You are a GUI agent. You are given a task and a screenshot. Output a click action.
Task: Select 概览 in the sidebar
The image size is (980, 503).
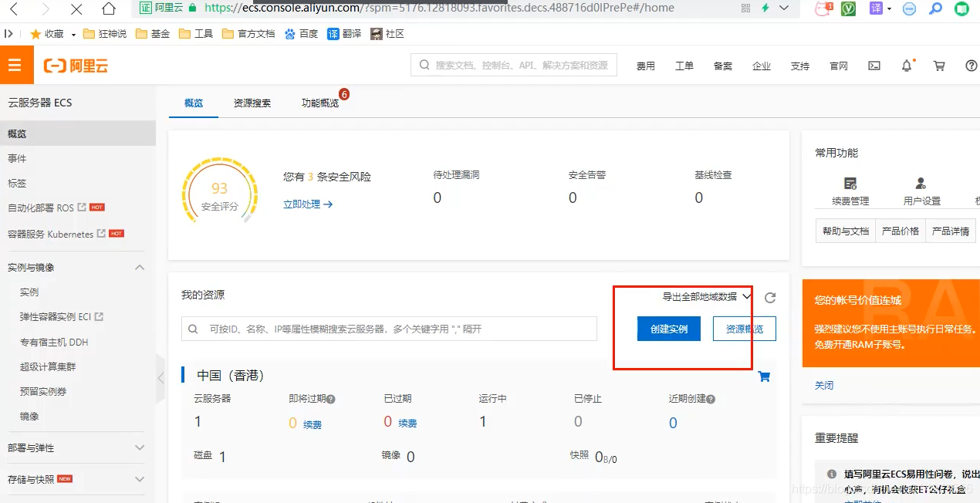[x=78, y=133]
